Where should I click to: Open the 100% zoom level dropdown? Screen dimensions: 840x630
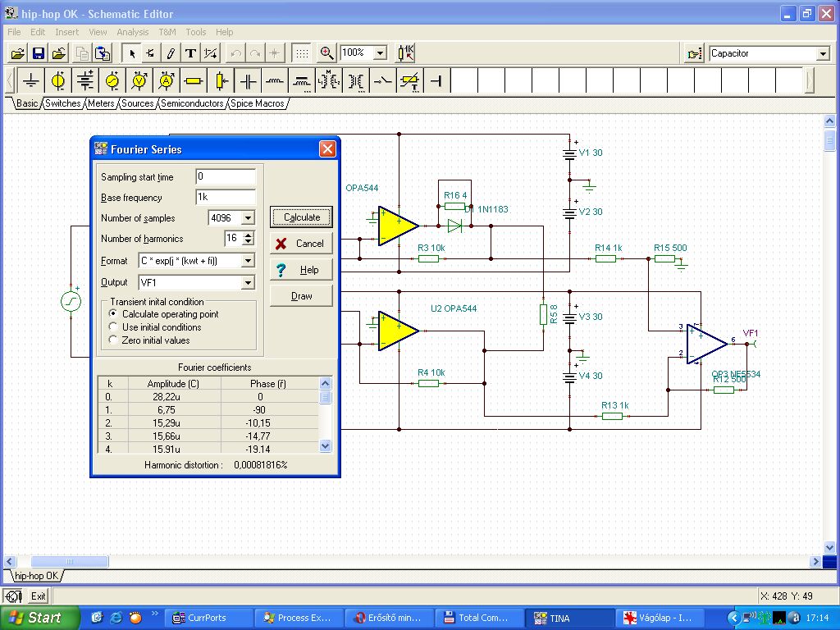381,53
